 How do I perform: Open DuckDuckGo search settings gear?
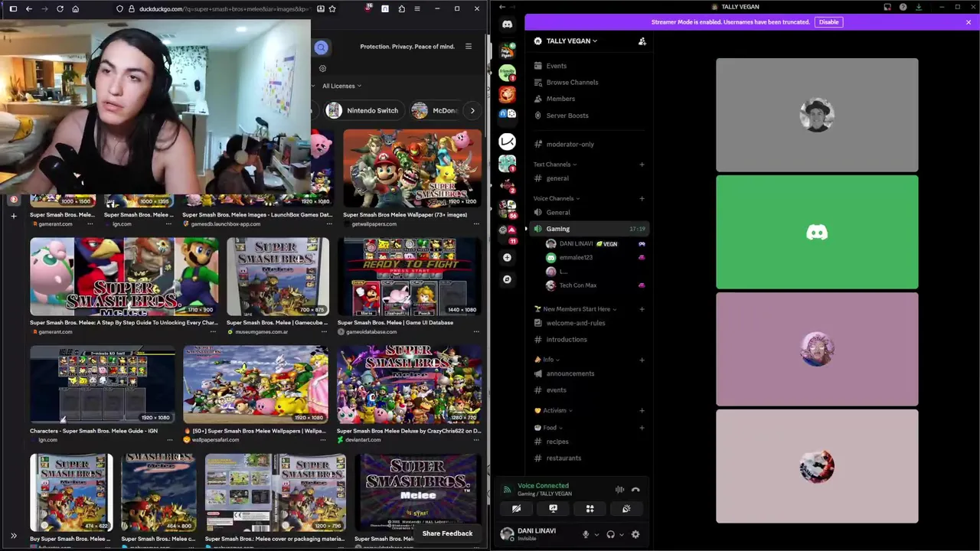click(x=322, y=68)
